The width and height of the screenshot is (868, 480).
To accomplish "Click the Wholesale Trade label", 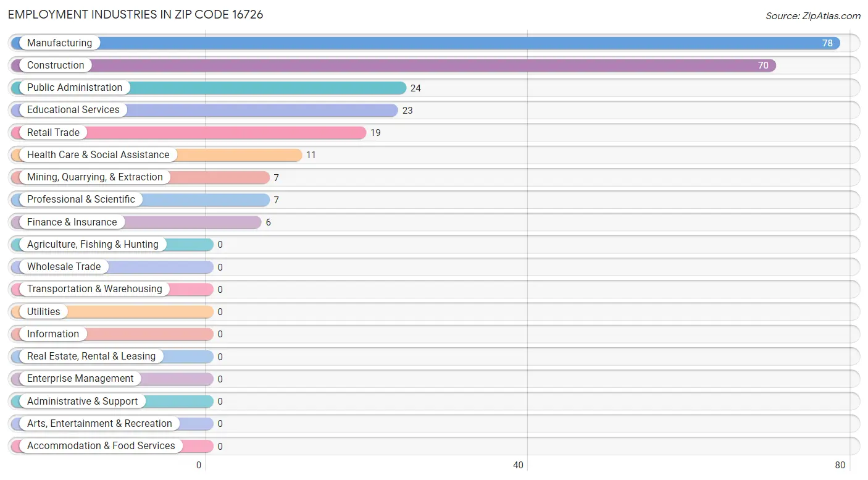I will [64, 266].
